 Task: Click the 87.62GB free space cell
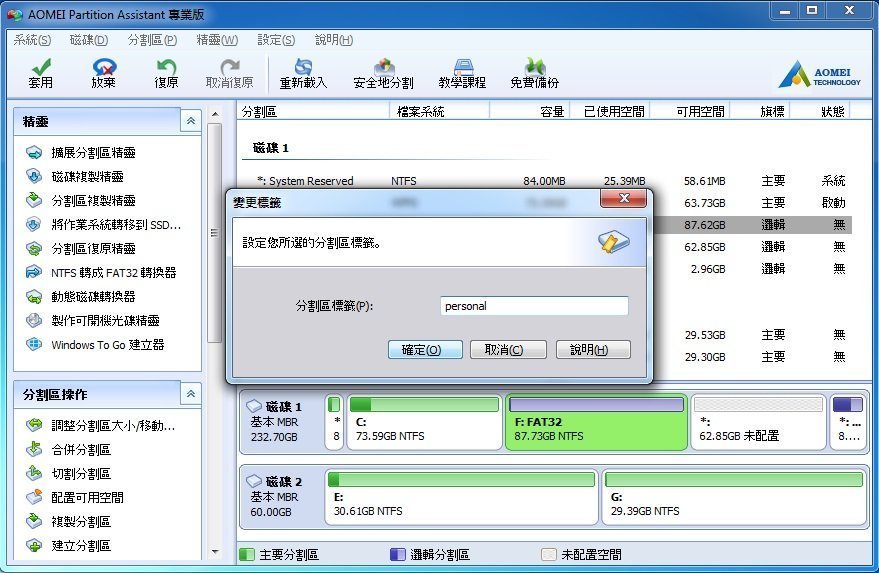tap(705, 225)
